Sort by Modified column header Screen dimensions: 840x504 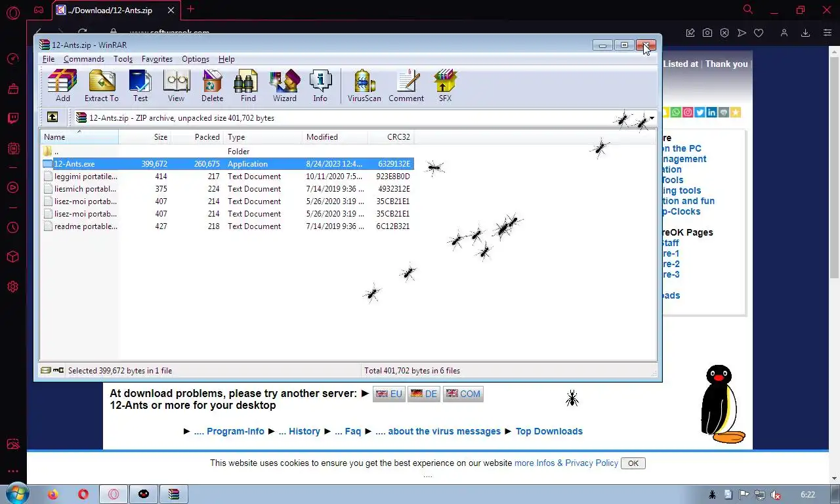(x=335, y=137)
